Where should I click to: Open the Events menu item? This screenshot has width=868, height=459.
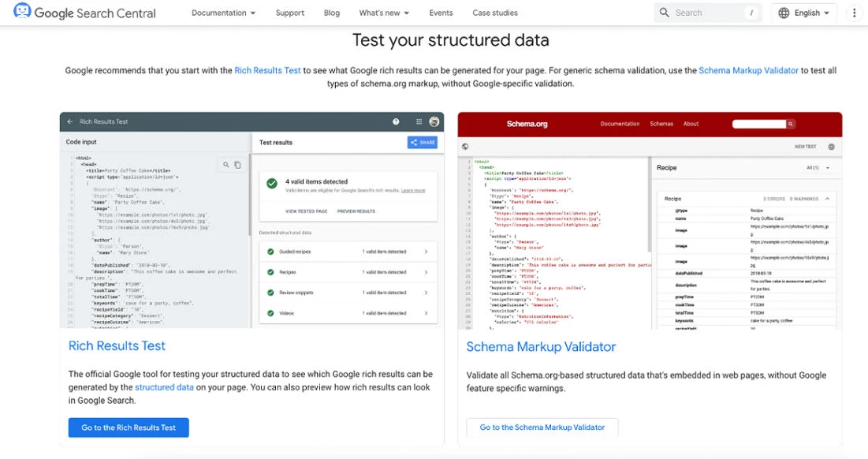click(441, 13)
